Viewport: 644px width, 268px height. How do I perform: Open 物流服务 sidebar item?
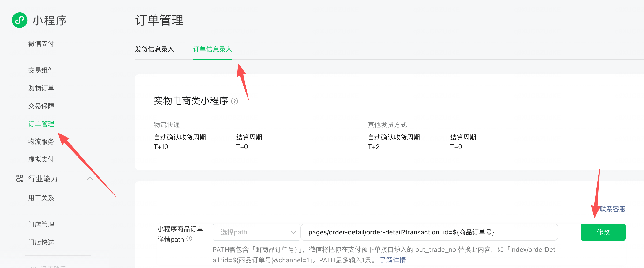pos(41,142)
